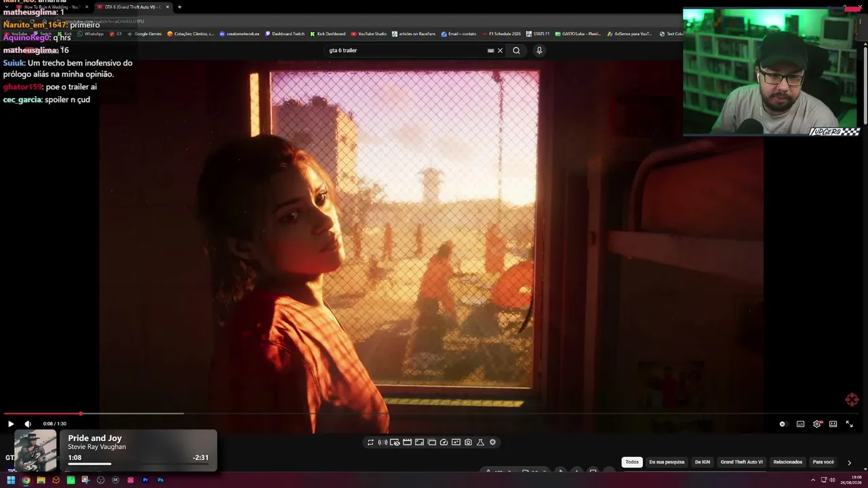Expand the system tray hidden icons
Image resolution: width=868 pixels, height=488 pixels.
click(x=813, y=481)
